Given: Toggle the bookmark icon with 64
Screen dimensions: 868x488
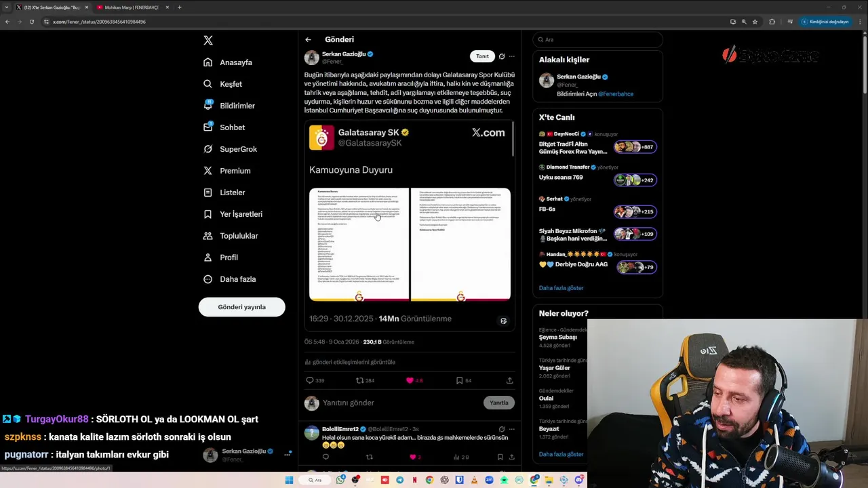Looking at the screenshot, I should (459, 380).
